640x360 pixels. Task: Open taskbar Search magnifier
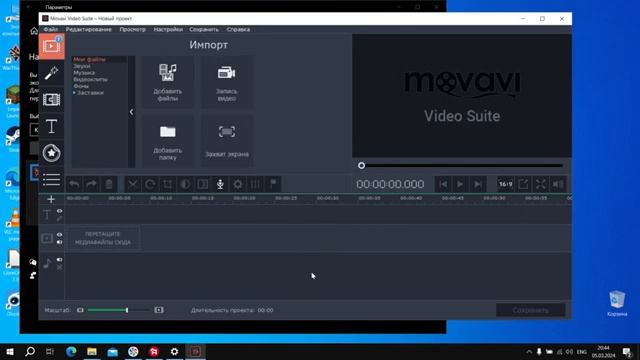30,352
